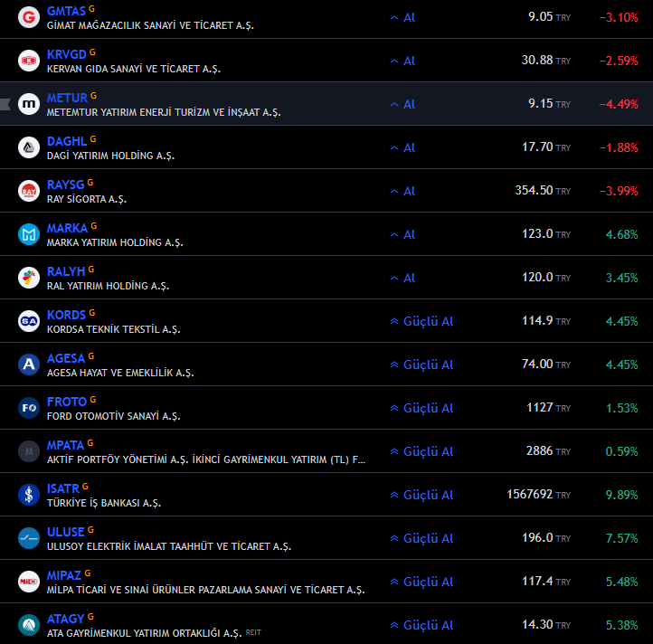Click the MARKA blue logo icon
This screenshot has width=653, height=644.
click(x=29, y=234)
